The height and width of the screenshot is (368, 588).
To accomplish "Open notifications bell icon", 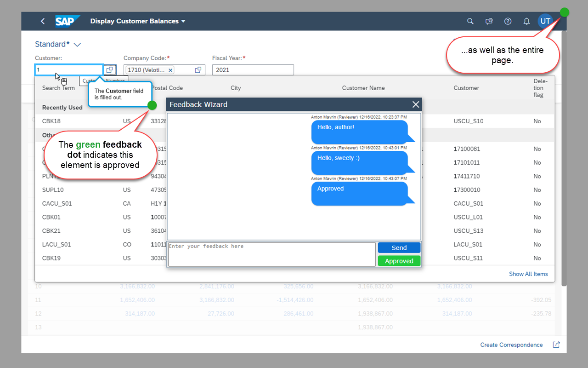I will point(526,21).
